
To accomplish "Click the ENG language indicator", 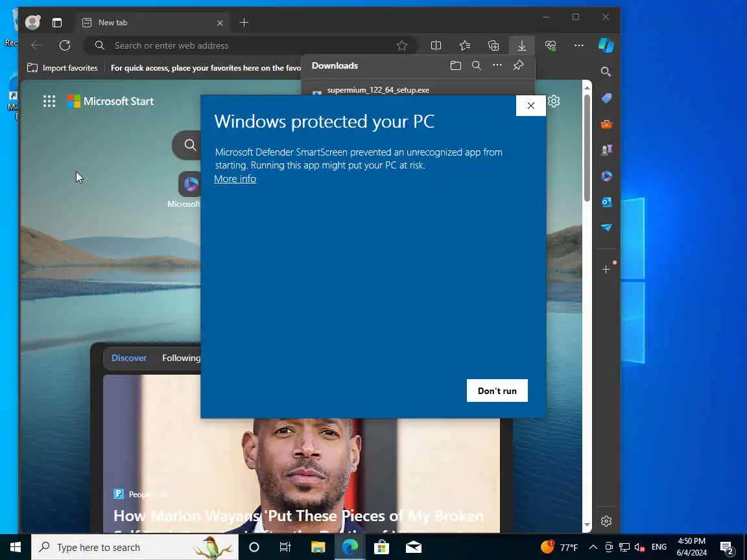I will click(659, 547).
